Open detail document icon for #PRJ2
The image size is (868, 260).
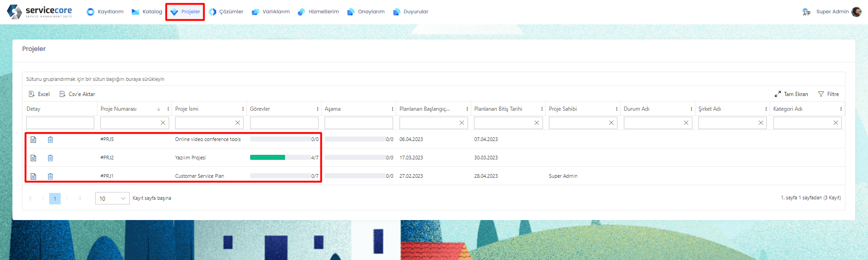[x=33, y=158]
